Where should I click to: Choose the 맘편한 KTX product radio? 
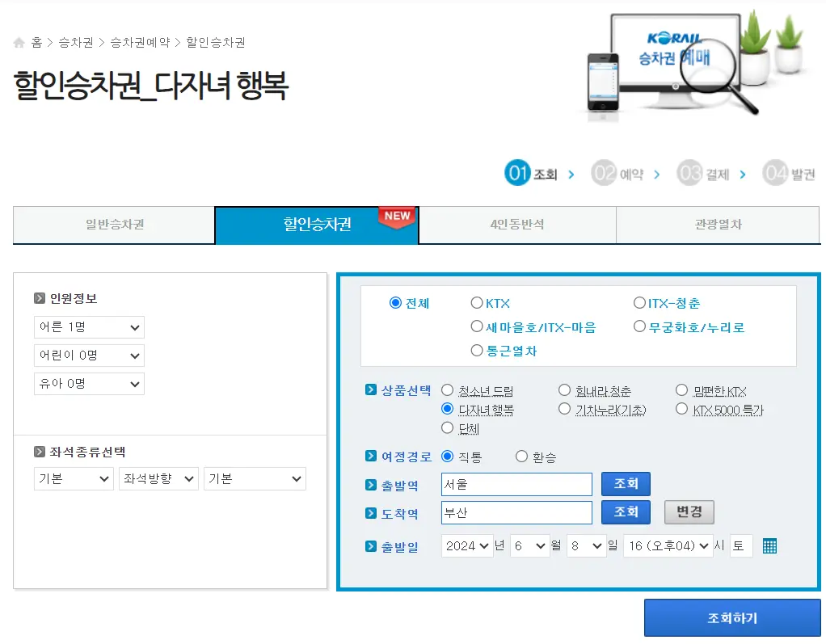pyautogui.click(x=681, y=390)
